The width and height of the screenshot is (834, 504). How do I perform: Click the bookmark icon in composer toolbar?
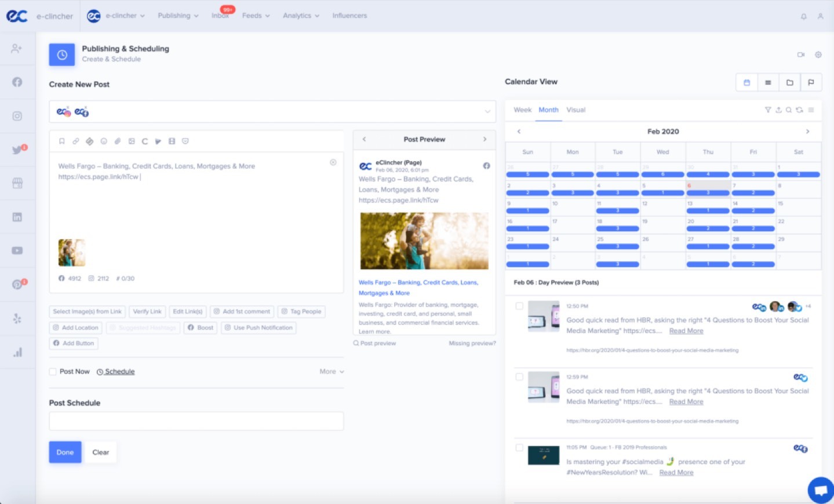pyautogui.click(x=62, y=141)
